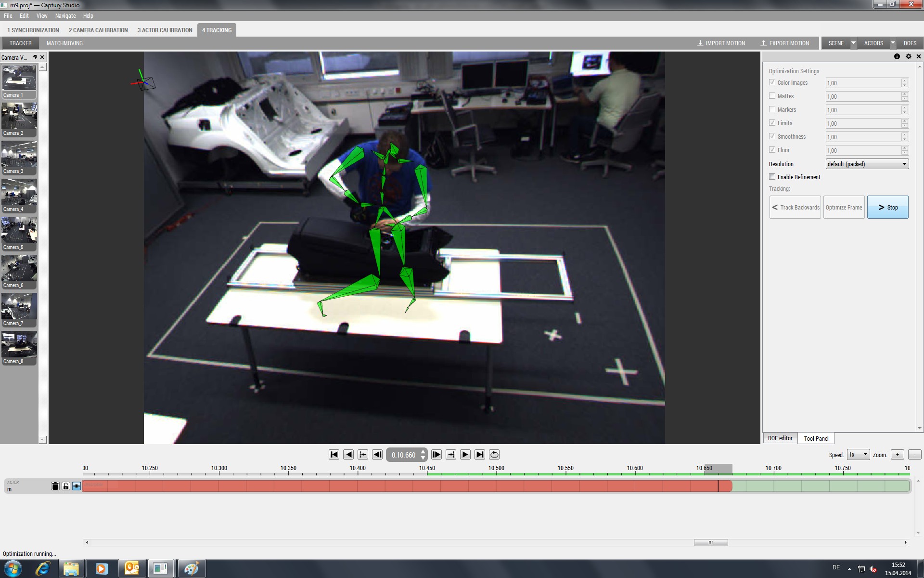Delete the actor track using the trash icon
The image size is (924, 578).
pos(55,486)
